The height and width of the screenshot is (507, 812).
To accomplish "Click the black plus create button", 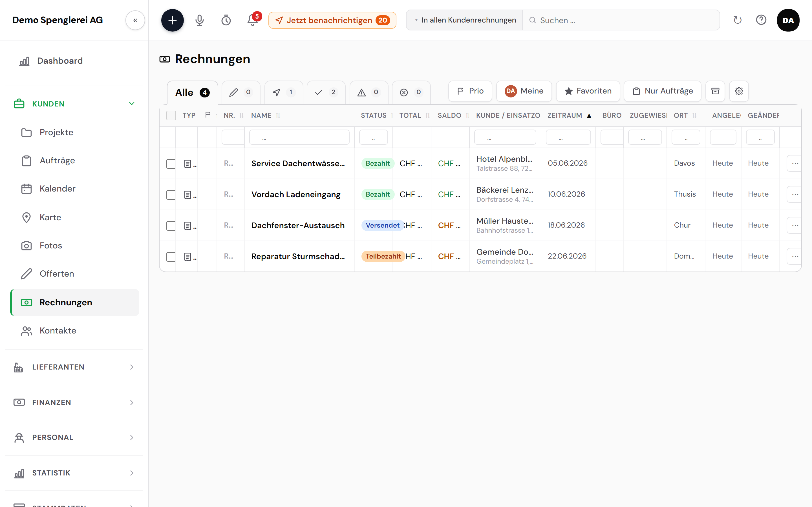I will pos(173,20).
